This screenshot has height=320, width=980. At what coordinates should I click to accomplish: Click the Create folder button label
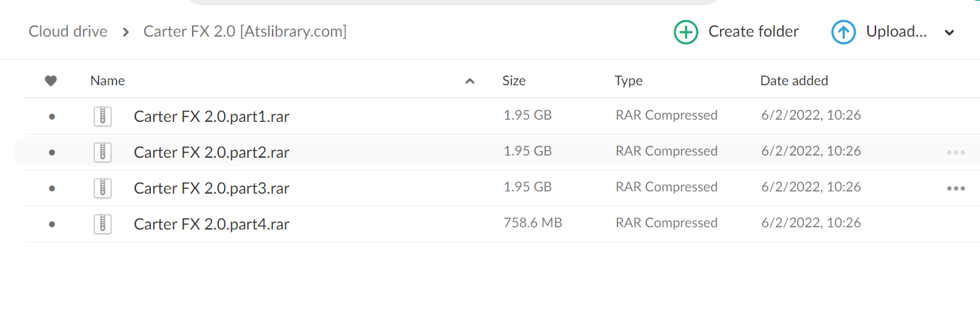pyautogui.click(x=753, y=31)
